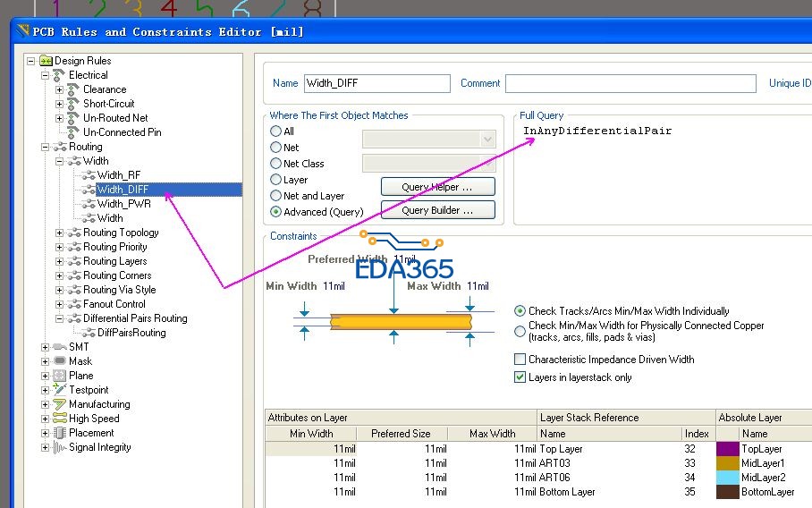Open the Query Helper dialog
Screen dimensions: 812x508
click(437, 187)
